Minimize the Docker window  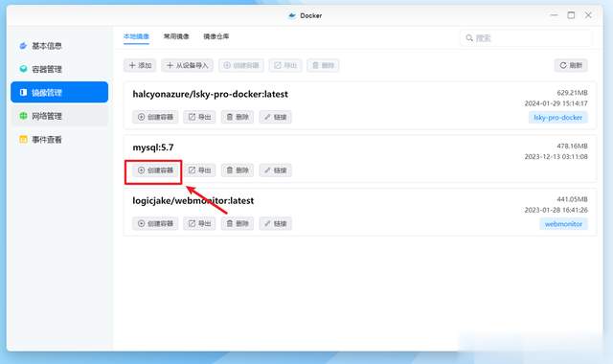tap(554, 15)
